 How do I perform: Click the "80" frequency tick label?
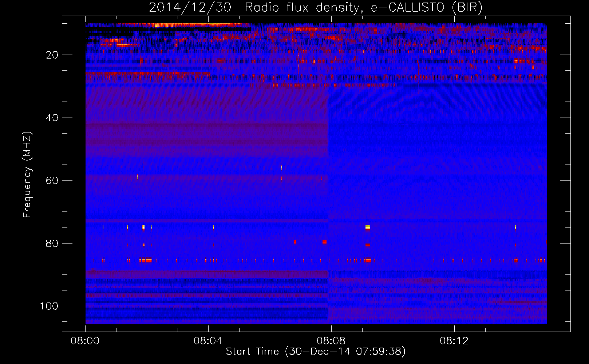[52, 244]
